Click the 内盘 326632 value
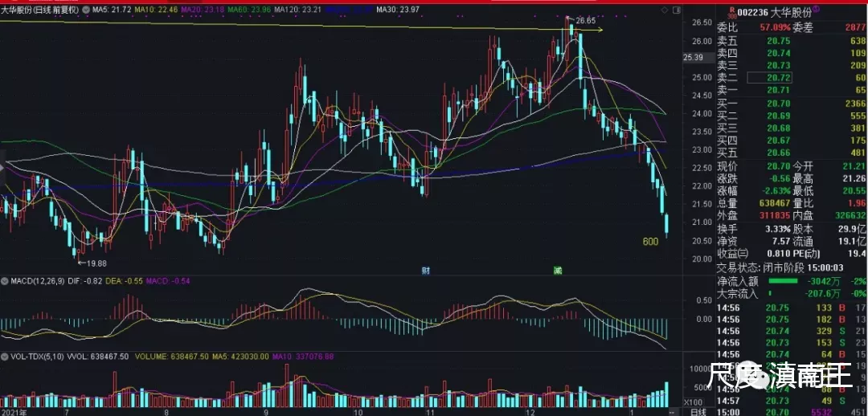Screen dimensions: 868x416 pyautogui.click(x=850, y=215)
